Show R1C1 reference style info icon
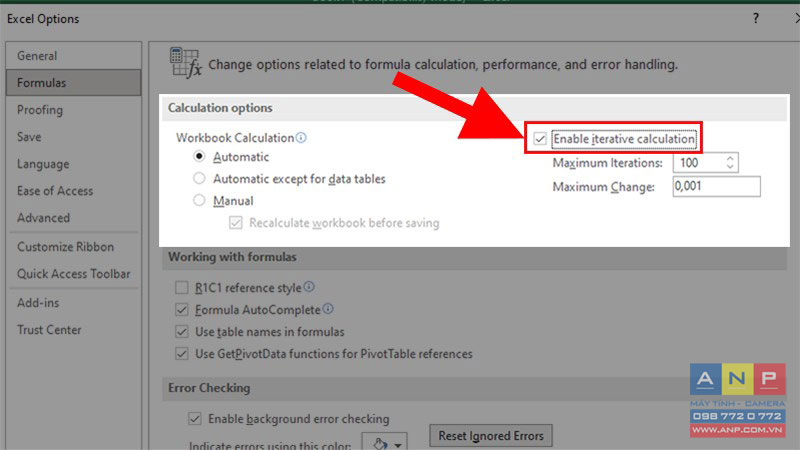Image resolution: width=800 pixels, height=450 pixels. coord(309,287)
